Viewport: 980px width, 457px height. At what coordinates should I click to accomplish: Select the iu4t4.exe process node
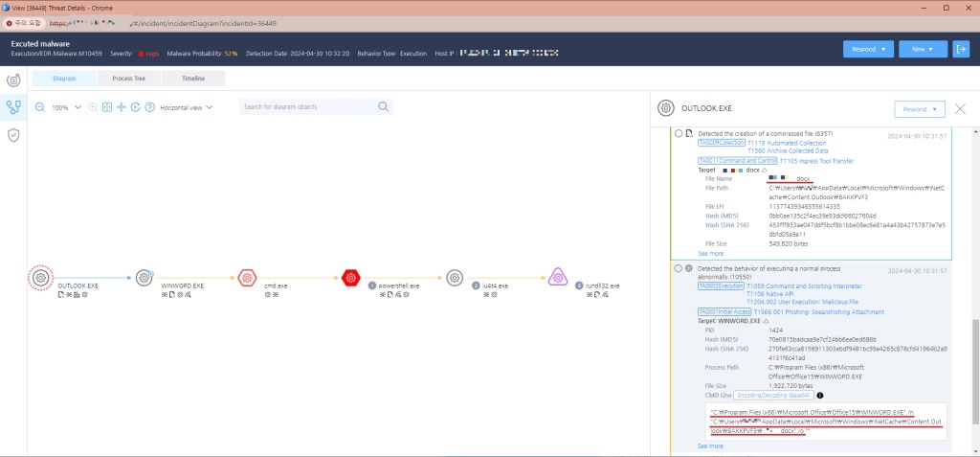pyautogui.click(x=455, y=277)
